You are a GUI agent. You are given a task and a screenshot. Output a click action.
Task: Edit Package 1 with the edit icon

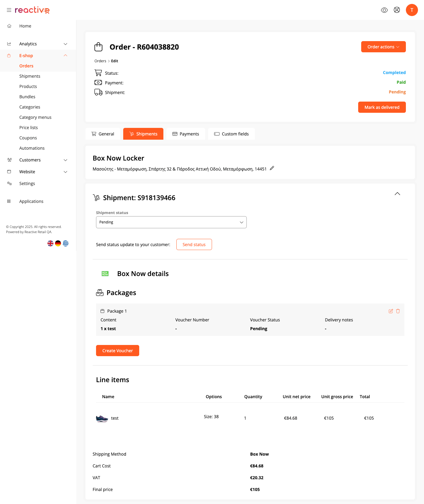tap(391, 311)
